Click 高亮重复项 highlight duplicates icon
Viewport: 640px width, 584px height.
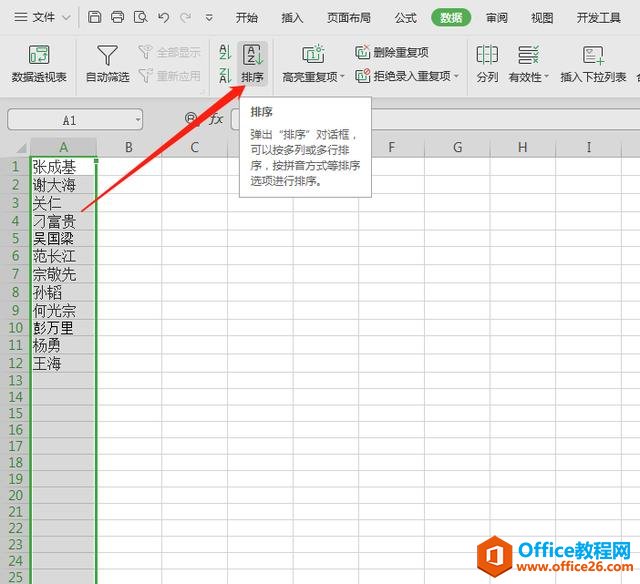tap(313, 54)
